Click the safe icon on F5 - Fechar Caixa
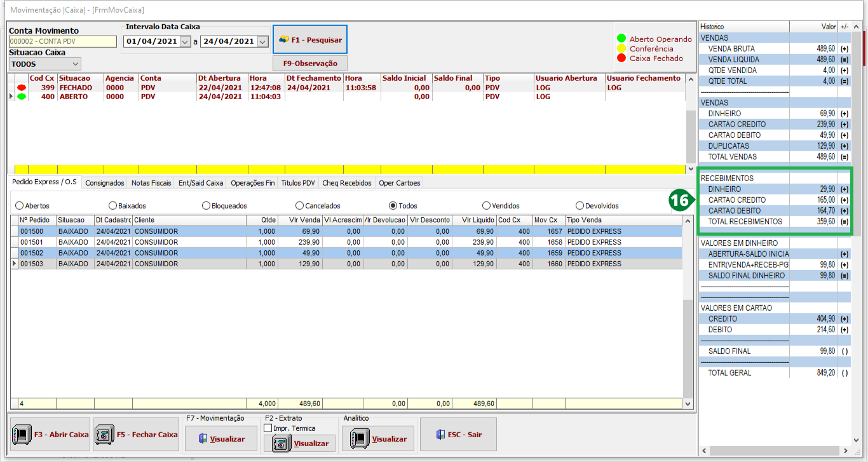This screenshot has width=868, height=462. tap(104, 435)
